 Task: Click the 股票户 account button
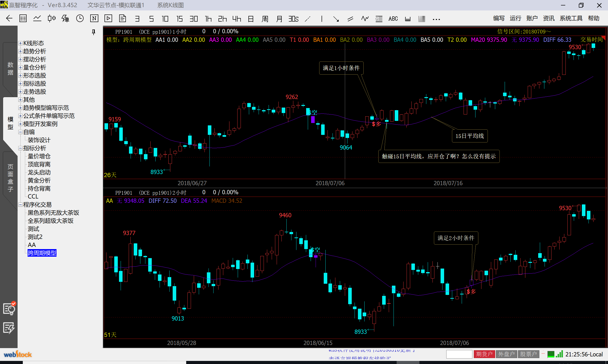(528, 354)
